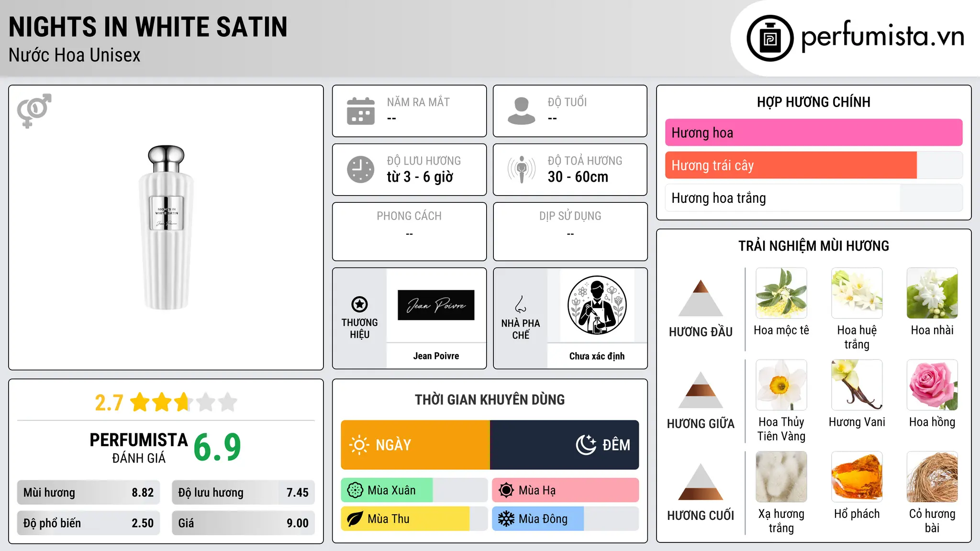Screen dimensions: 980x551
Task: Click the perfumista.vn site name
Action: tap(883, 36)
